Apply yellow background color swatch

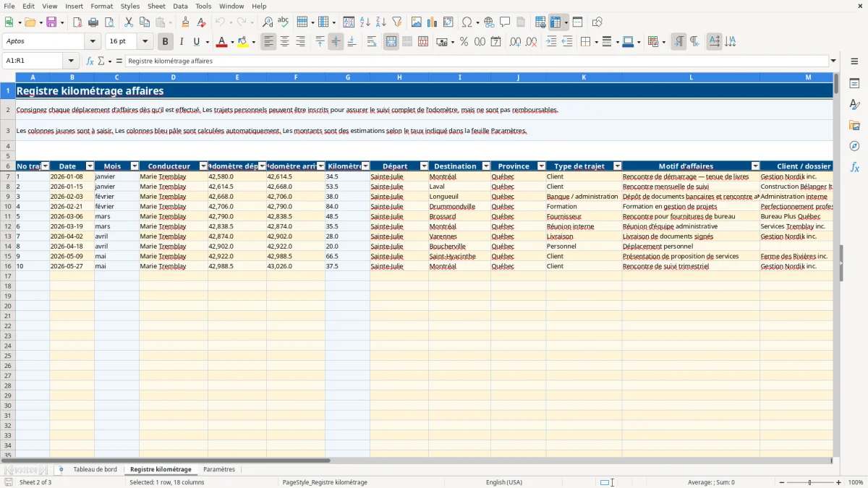tap(243, 42)
